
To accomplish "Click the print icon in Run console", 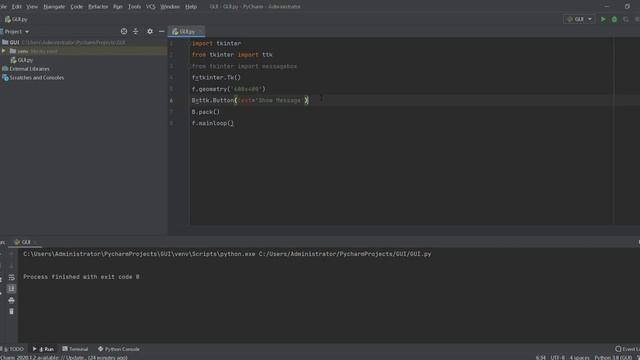I will [x=11, y=300].
